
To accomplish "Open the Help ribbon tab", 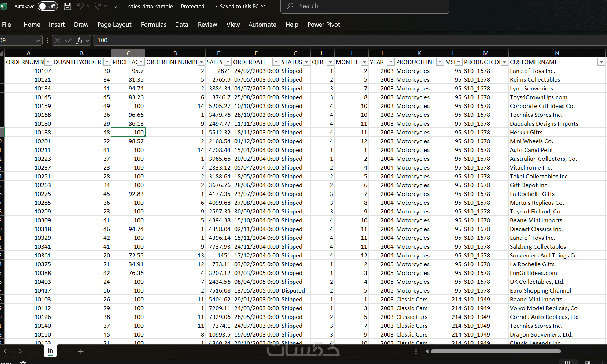I will [292, 25].
